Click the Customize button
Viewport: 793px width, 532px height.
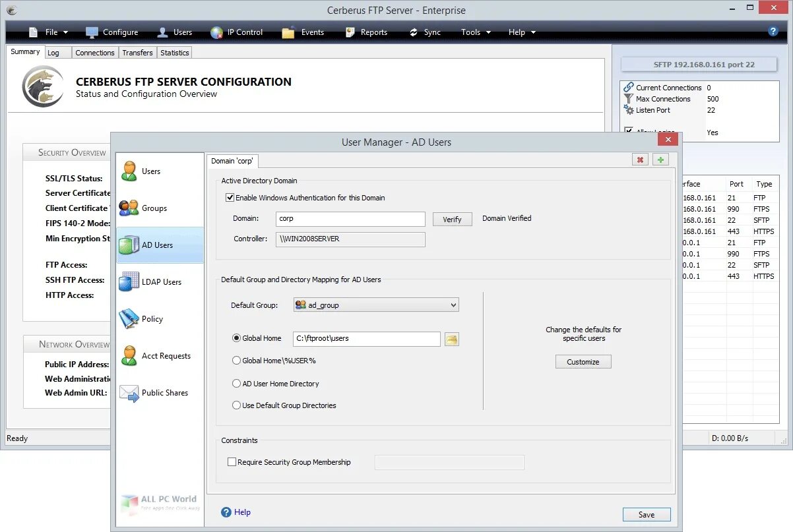(x=583, y=362)
